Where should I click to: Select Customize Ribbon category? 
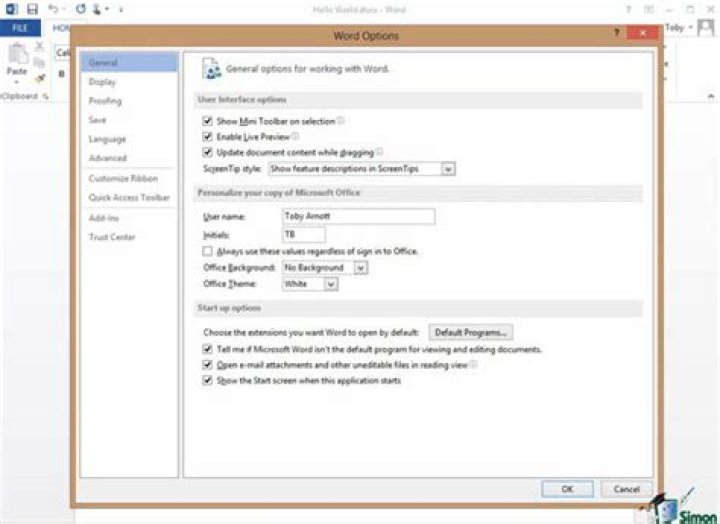click(129, 178)
